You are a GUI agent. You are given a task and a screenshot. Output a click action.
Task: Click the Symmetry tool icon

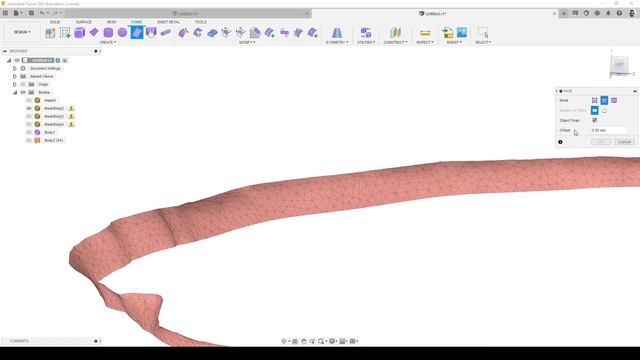pos(337,33)
